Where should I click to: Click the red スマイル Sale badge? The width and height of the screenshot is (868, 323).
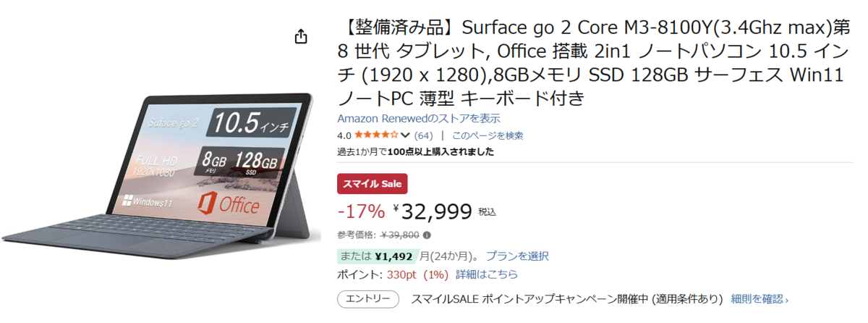[373, 184]
